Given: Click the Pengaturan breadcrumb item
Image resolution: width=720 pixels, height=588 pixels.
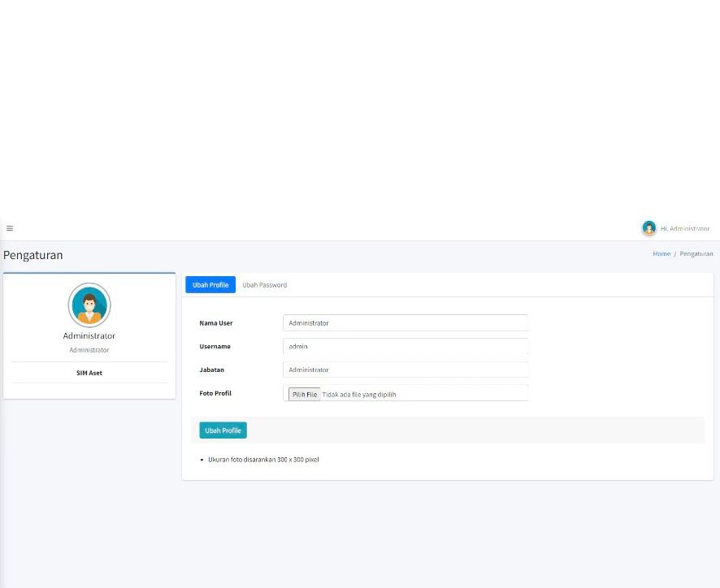Looking at the screenshot, I should pyautogui.click(x=696, y=253).
